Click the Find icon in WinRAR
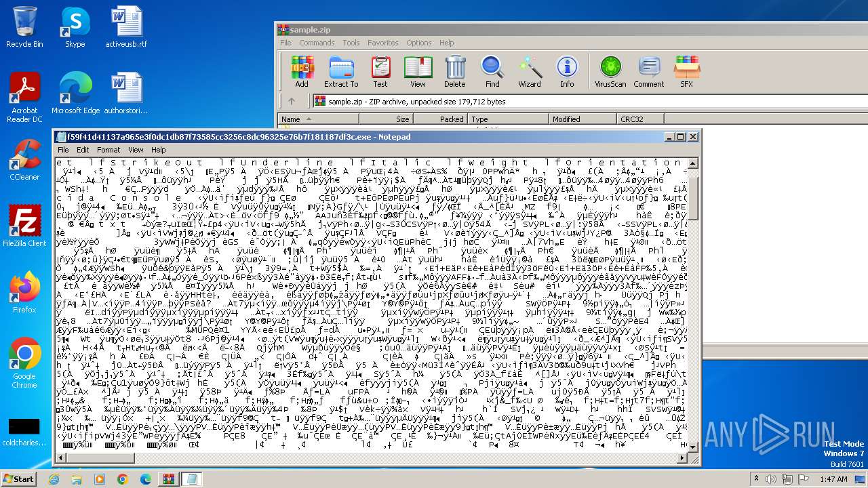 pos(492,72)
